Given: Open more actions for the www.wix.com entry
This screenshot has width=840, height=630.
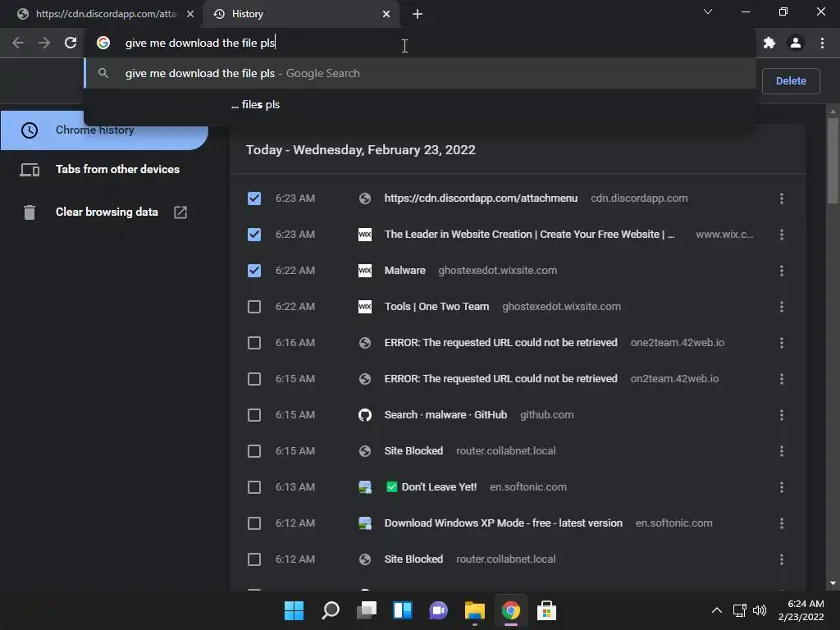Looking at the screenshot, I should pyautogui.click(x=782, y=235).
